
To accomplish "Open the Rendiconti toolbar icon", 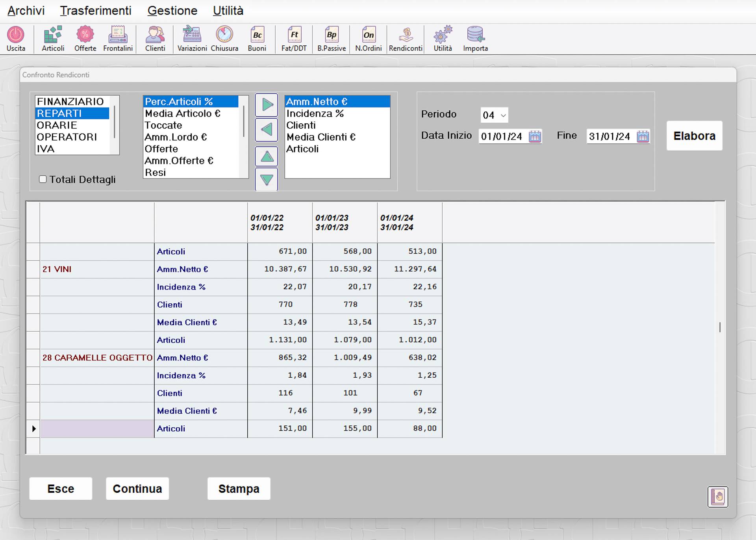I will click(x=406, y=35).
